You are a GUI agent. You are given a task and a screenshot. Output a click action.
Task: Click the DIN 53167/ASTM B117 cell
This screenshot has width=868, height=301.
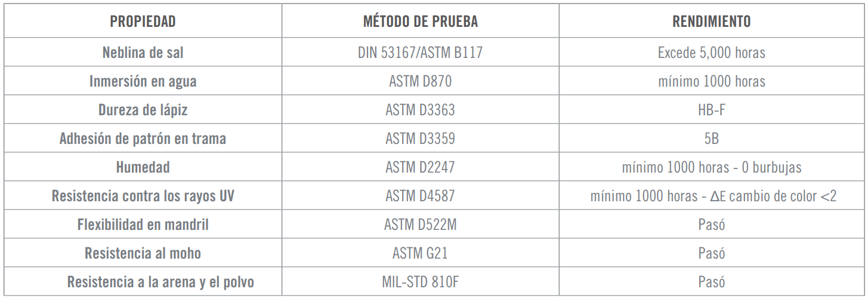[x=420, y=53]
